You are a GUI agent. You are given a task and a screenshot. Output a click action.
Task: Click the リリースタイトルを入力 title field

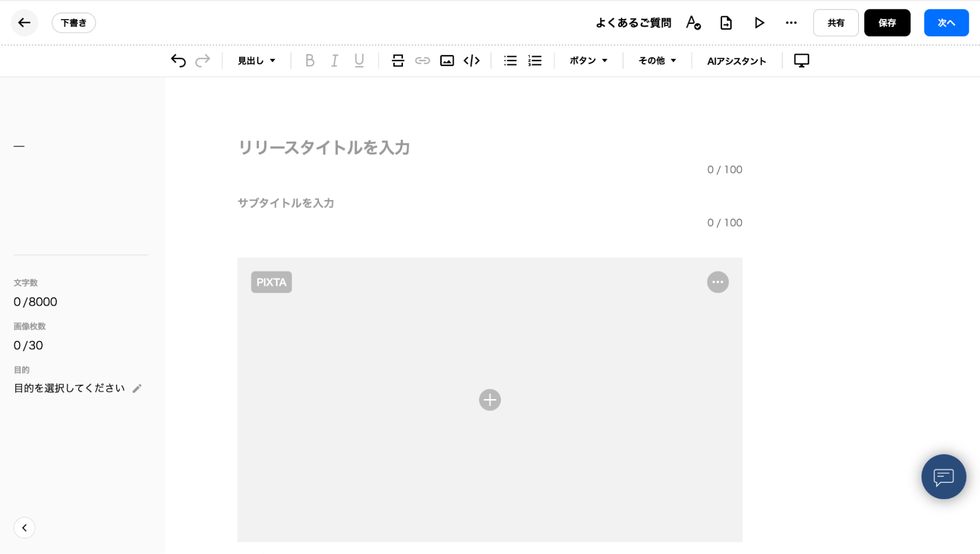324,148
